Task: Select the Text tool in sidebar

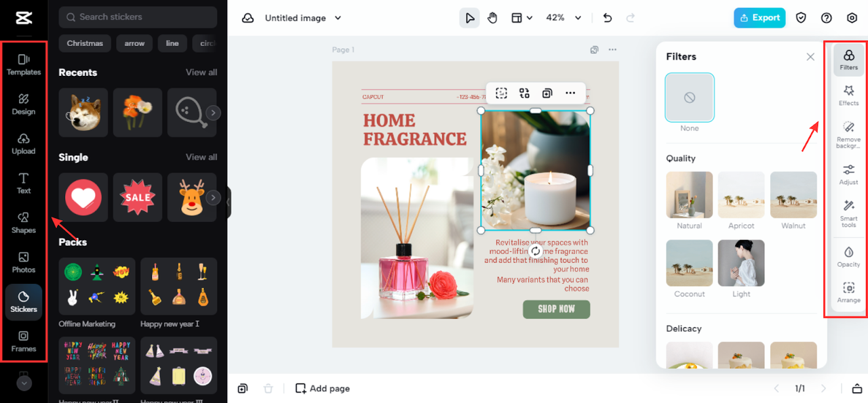Action: click(24, 183)
